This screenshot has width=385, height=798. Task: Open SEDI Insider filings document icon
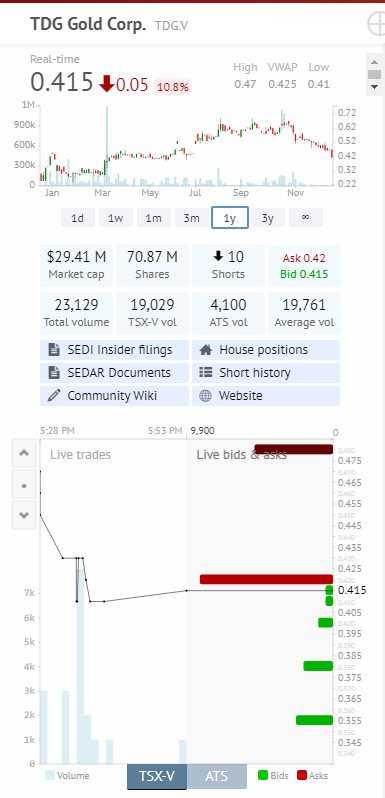53,350
